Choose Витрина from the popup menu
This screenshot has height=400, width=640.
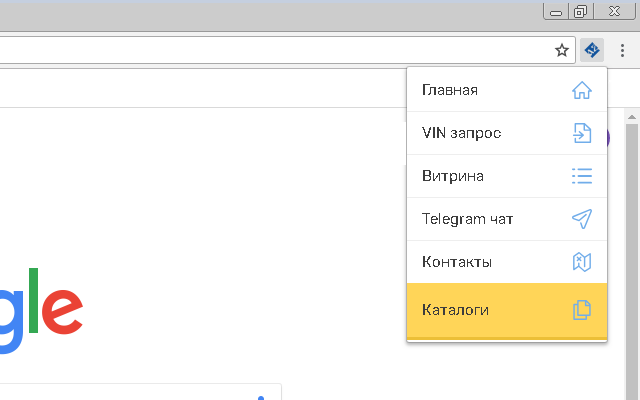pos(453,176)
